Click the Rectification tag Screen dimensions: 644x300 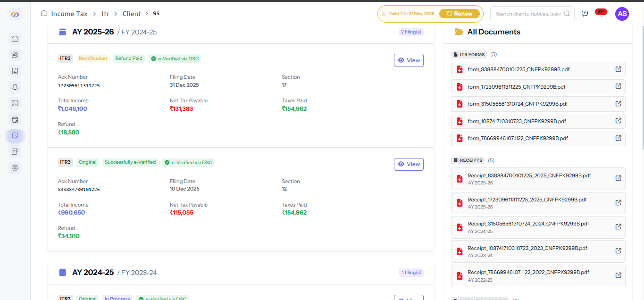[93, 58]
